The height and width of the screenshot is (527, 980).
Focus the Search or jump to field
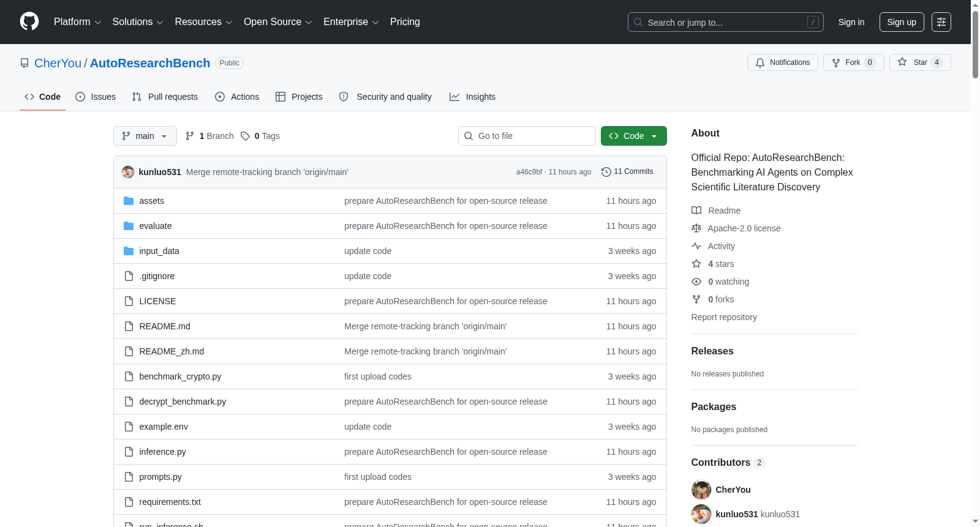(726, 22)
